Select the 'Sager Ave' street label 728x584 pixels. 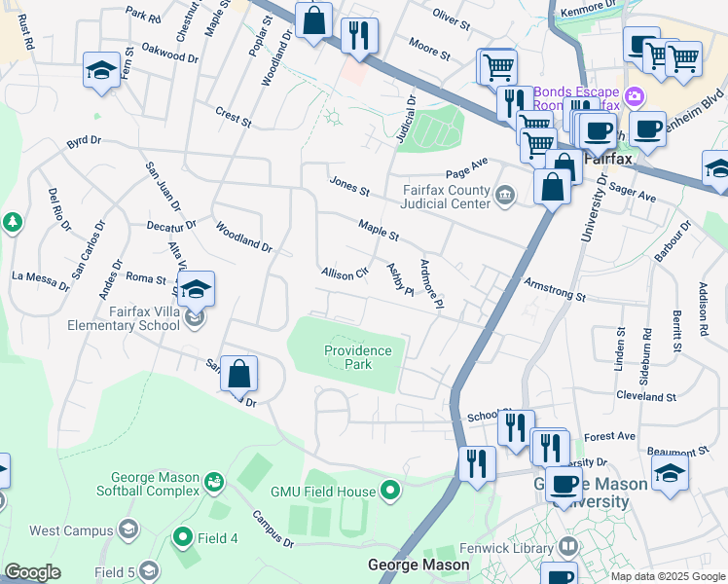pos(633,192)
